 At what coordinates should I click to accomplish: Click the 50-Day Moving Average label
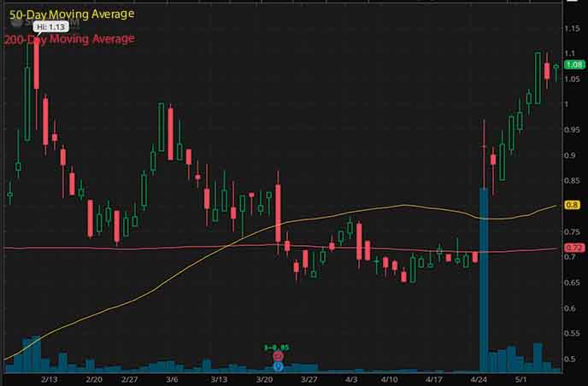tap(72, 15)
